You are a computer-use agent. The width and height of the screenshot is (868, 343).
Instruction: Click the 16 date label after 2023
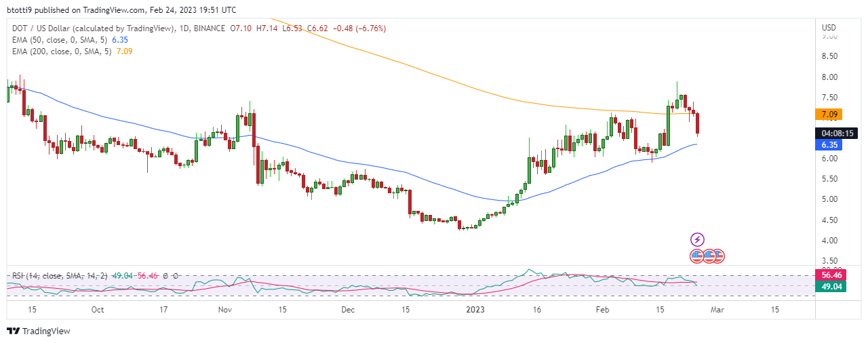(536, 309)
